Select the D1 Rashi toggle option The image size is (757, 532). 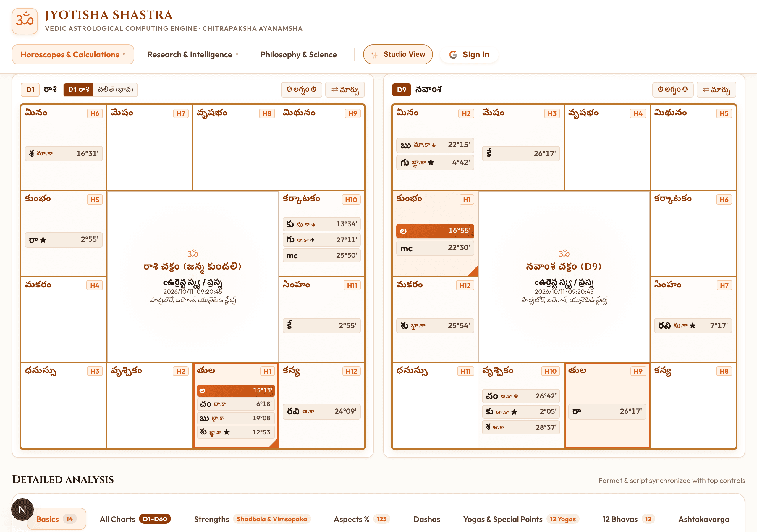click(x=78, y=90)
